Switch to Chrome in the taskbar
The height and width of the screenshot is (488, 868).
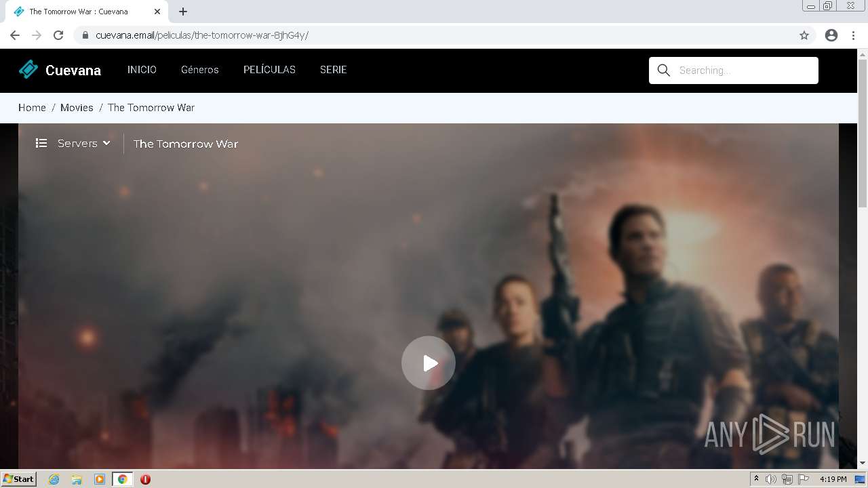point(122,479)
